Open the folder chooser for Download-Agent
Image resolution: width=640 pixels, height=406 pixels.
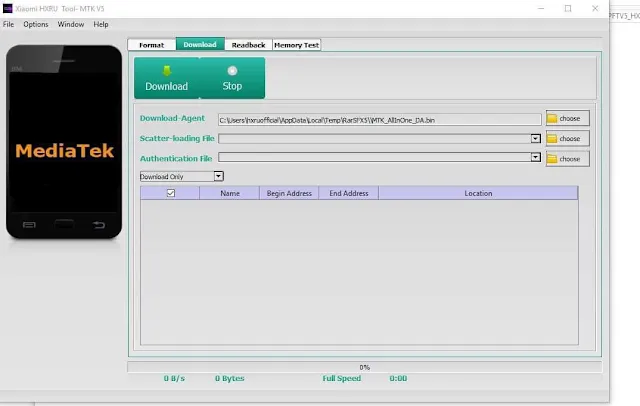(567, 118)
